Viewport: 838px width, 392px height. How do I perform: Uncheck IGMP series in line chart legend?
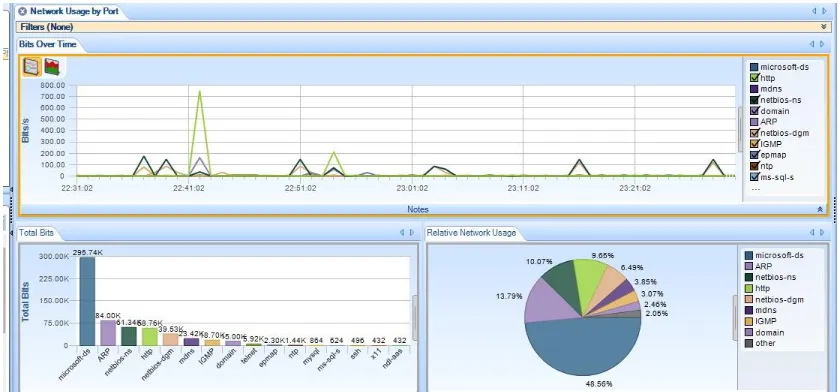tap(754, 144)
